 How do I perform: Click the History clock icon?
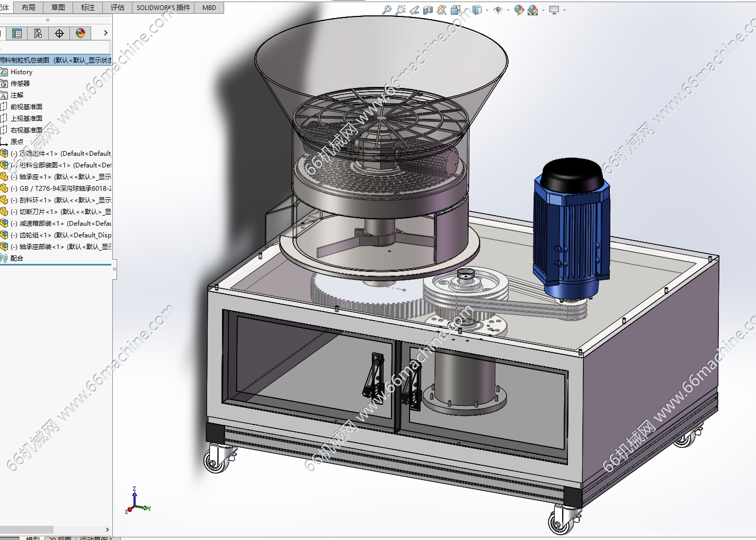(4, 72)
